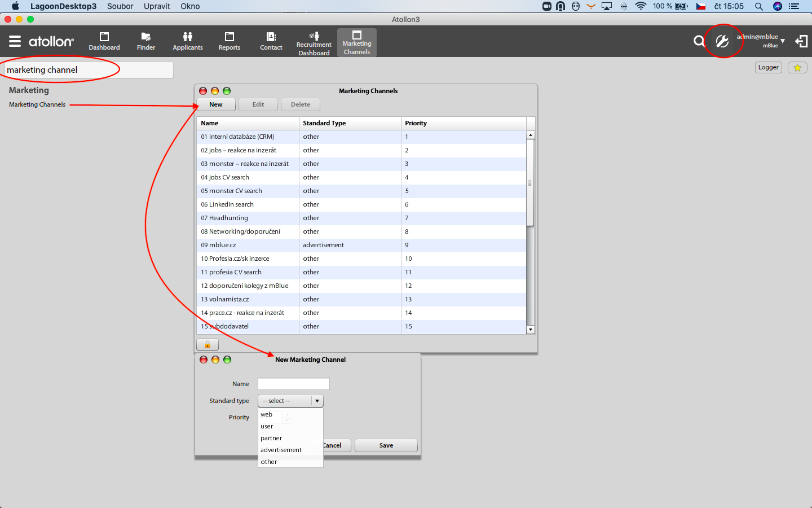
Task: Select row 01 interní databáze (CRM)
Action: 361,137
